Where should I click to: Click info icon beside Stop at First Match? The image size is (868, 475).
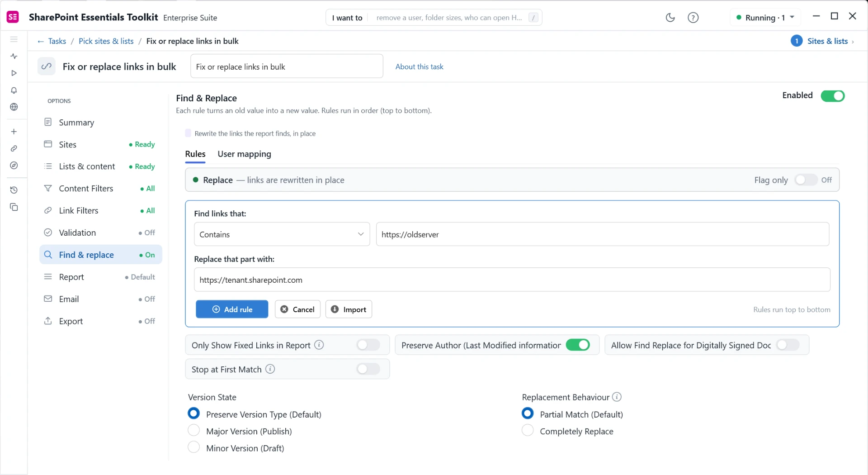[x=270, y=369]
